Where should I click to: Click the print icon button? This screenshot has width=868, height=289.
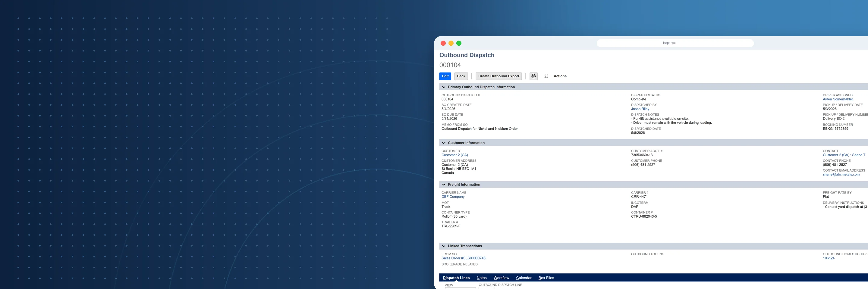tap(533, 76)
